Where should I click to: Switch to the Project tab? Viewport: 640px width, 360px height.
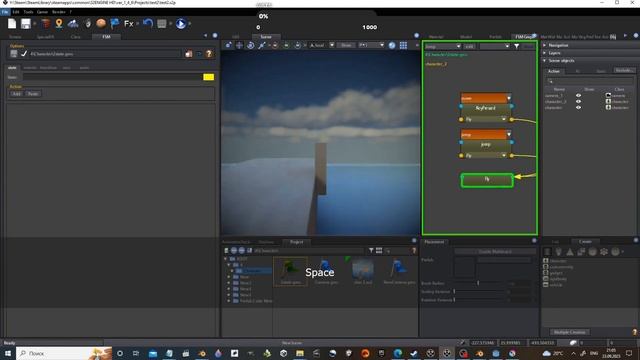pyautogui.click(x=296, y=242)
